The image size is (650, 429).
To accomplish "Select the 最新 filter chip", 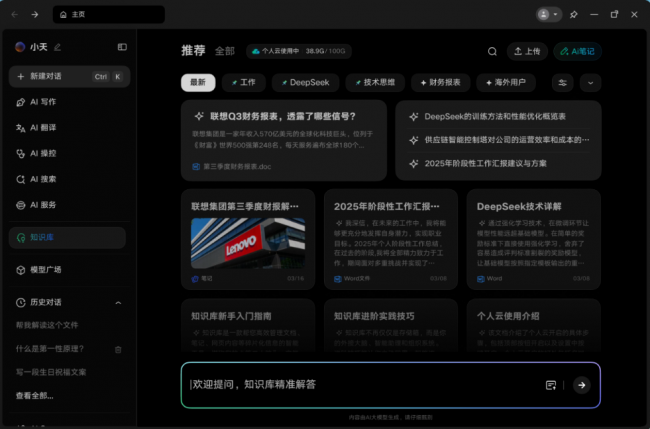I will [198, 82].
